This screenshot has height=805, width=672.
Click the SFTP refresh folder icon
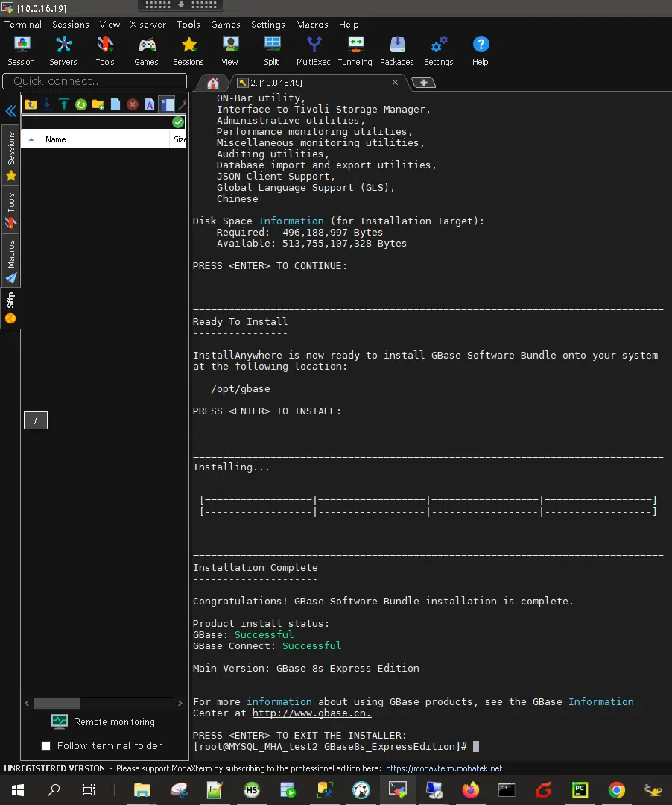click(x=81, y=104)
